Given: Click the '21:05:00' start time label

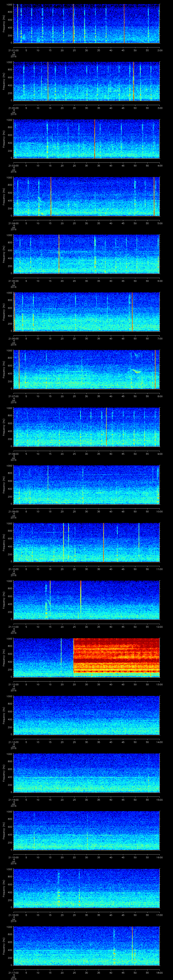Looking at the screenshot, I should [x=13, y=281].
